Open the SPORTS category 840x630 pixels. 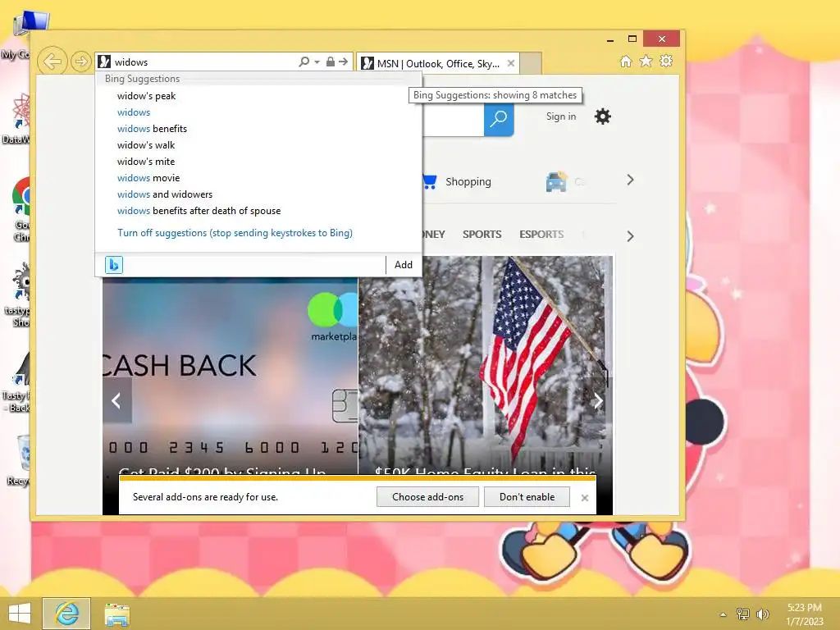click(x=482, y=234)
